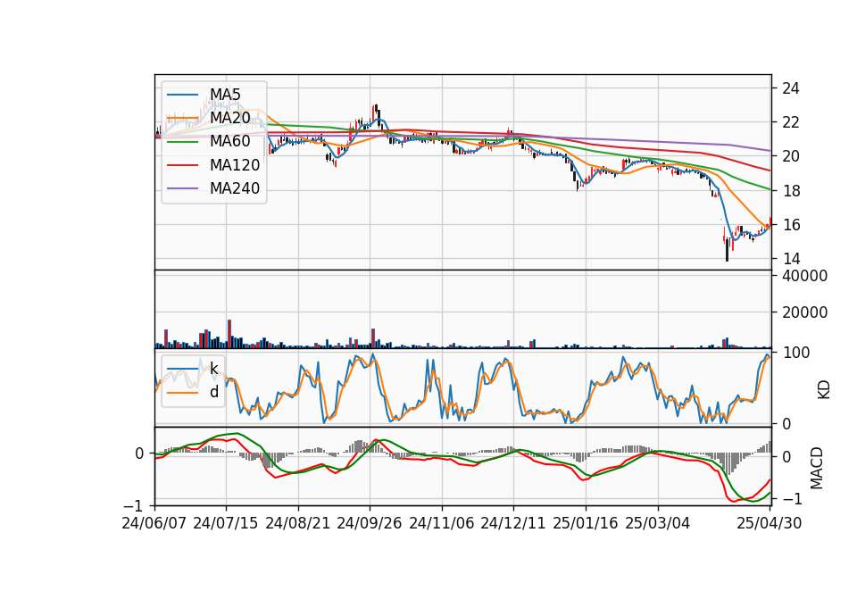Click the 24/11/06 date tick label
Image resolution: width=857 pixels, height=616 pixels.
442,524
